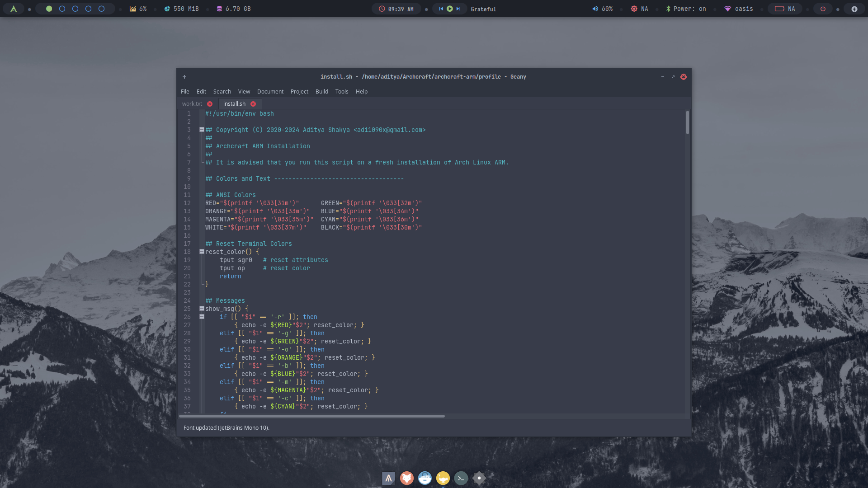Open the Archcraft launcher icon at top-left
The image size is (868, 488).
pyautogui.click(x=14, y=9)
